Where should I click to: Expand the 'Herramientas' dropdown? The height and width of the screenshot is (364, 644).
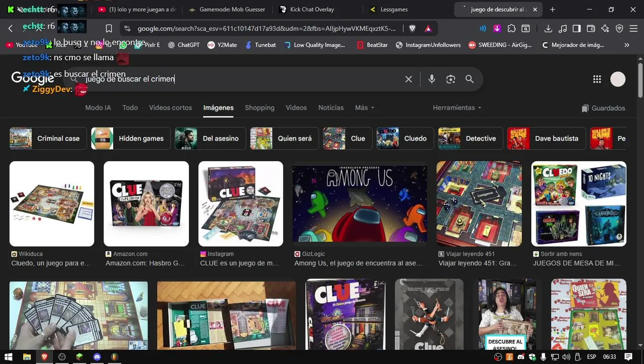[457, 108]
